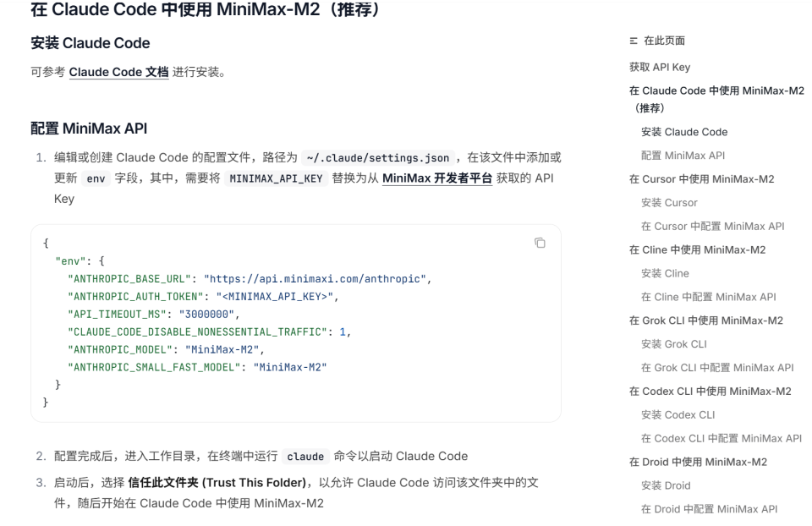Click the API_TIMEOUT_MS key in code
812x526 pixels.
tap(117, 314)
